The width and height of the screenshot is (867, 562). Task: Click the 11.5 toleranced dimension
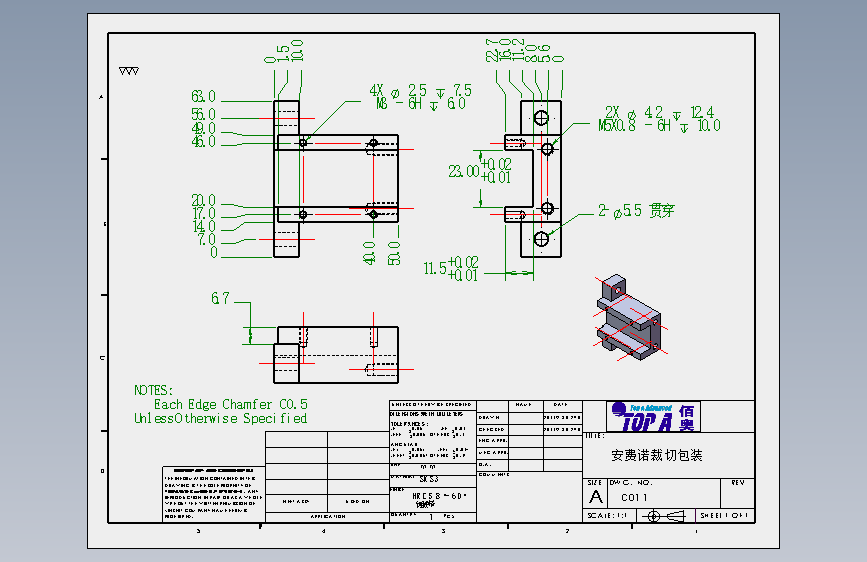point(451,268)
